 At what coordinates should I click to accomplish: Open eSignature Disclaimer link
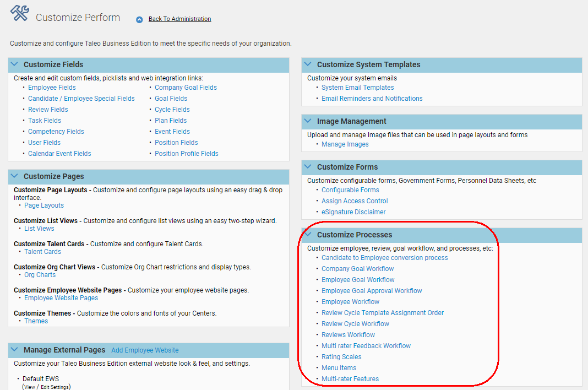353,212
